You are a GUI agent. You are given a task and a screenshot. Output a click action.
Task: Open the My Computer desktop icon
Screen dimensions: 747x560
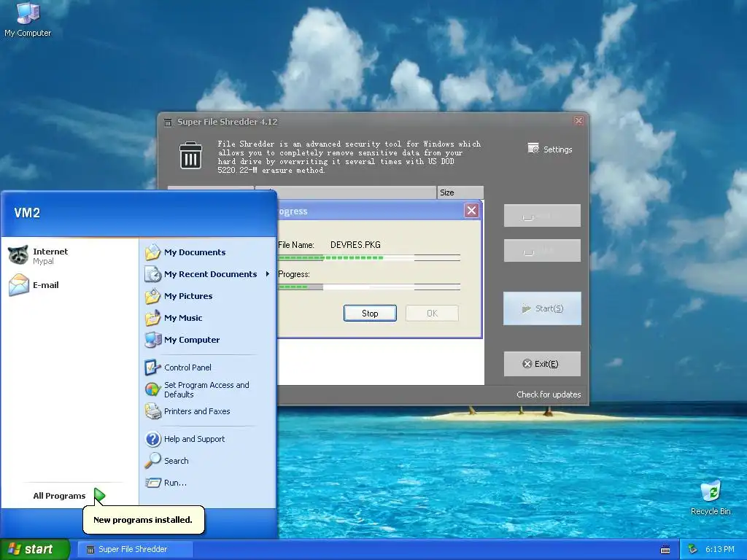point(28,19)
